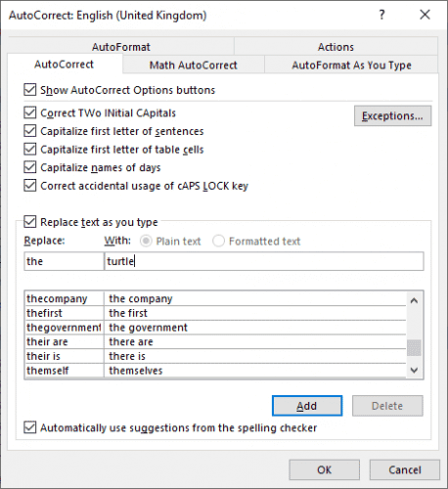Select the Math AutoCorrect tab
This screenshot has width=448, height=489.
pos(194,65)
